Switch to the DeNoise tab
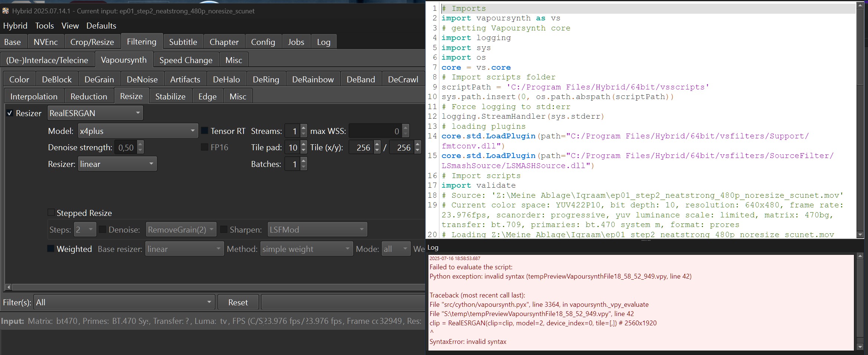868x355 pixels. [x=142, y=79]
